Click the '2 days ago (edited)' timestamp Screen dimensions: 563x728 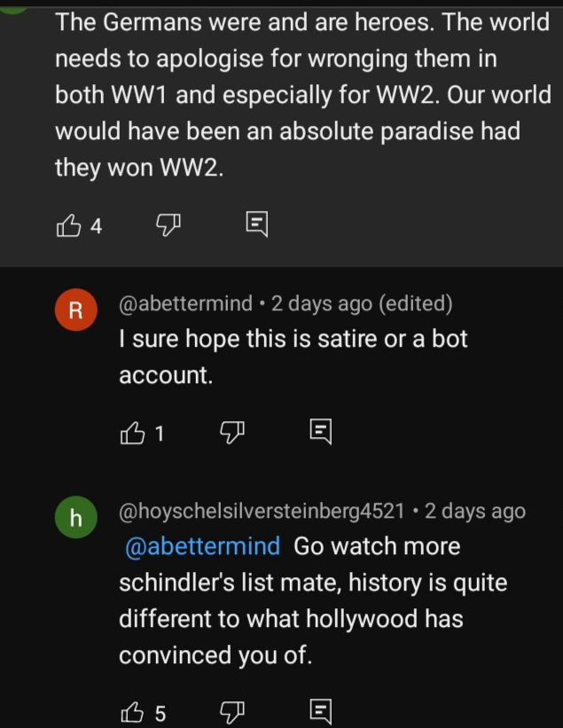pyautogui.click(x=362, y=303)
